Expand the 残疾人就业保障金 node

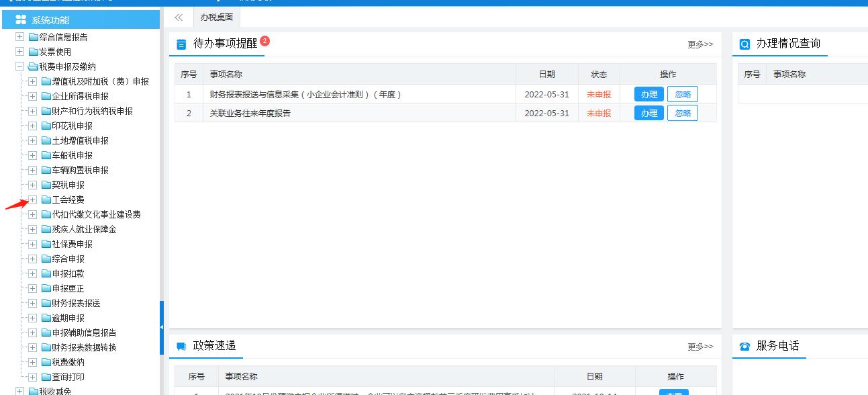point(32,229)
